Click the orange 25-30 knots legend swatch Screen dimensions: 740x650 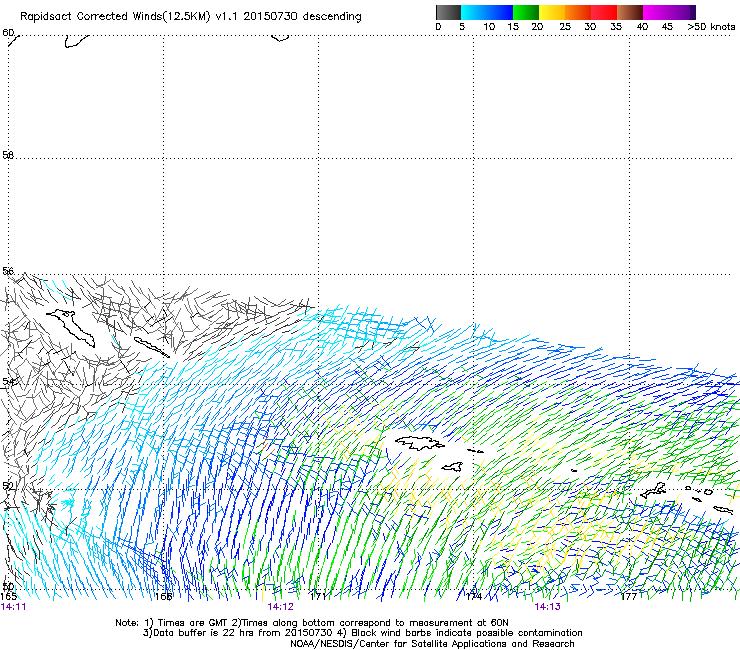578,12
